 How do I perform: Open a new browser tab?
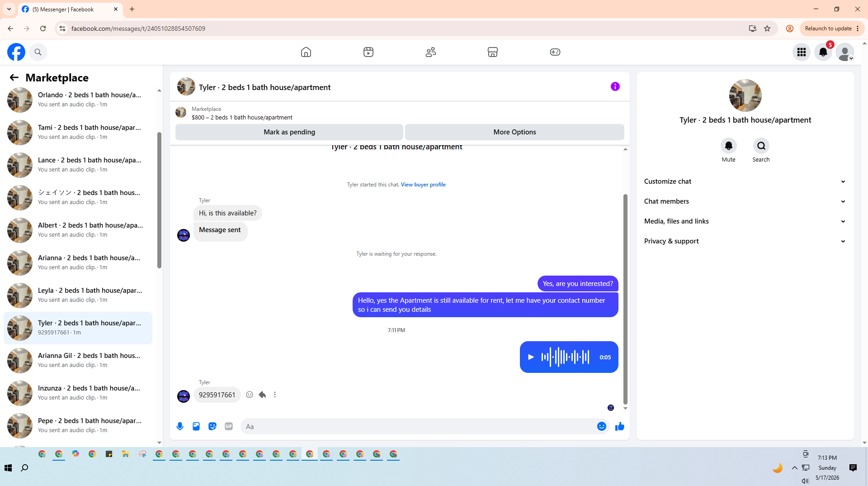coord(132,9)
